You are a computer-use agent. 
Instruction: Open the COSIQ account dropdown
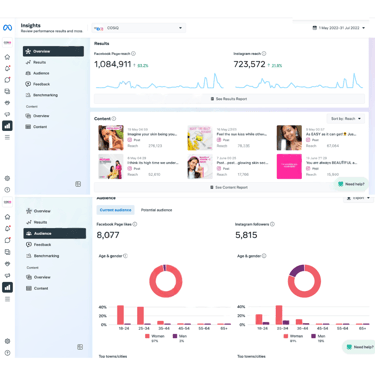coord(139,28)
